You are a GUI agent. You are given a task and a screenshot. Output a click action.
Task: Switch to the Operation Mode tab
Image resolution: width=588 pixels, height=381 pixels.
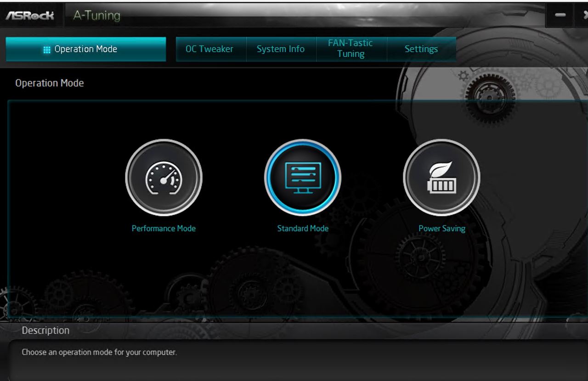pos(86,49)
